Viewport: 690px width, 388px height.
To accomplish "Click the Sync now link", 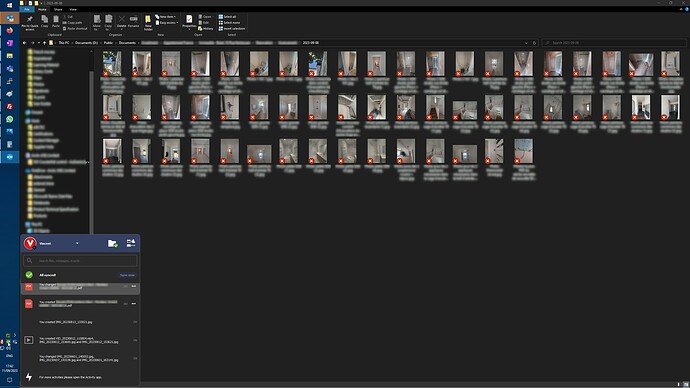I will tap(127, 275).
